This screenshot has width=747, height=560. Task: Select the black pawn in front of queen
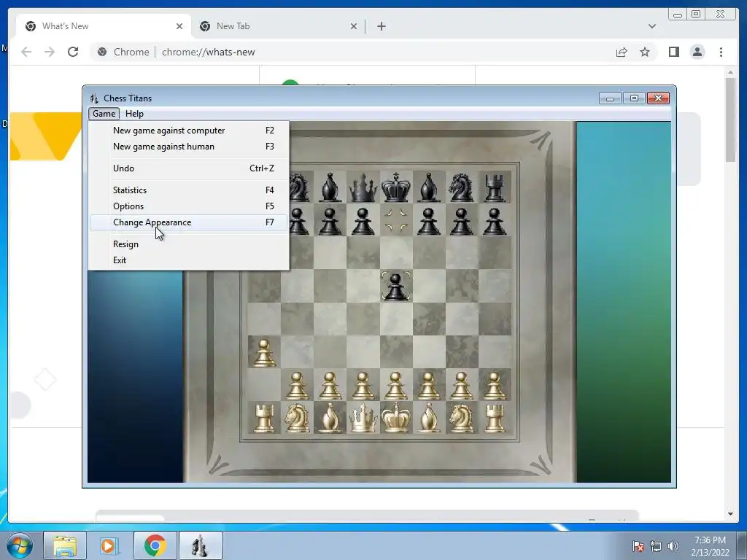[363, 222]
